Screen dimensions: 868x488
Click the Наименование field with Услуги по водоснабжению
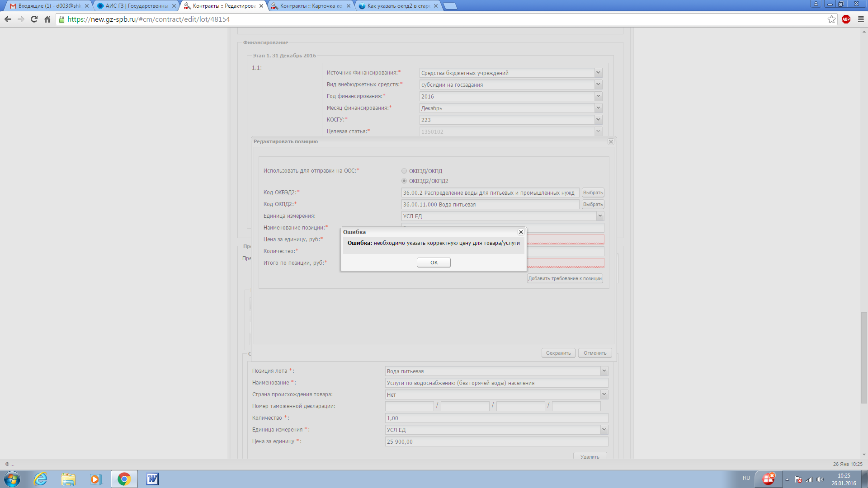point(496,383)
